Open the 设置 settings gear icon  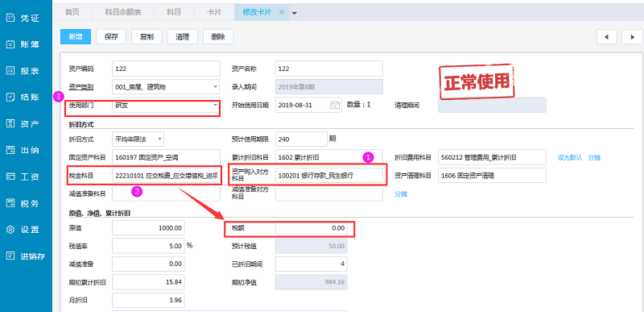pyautogui.click(x=10, y=230)
